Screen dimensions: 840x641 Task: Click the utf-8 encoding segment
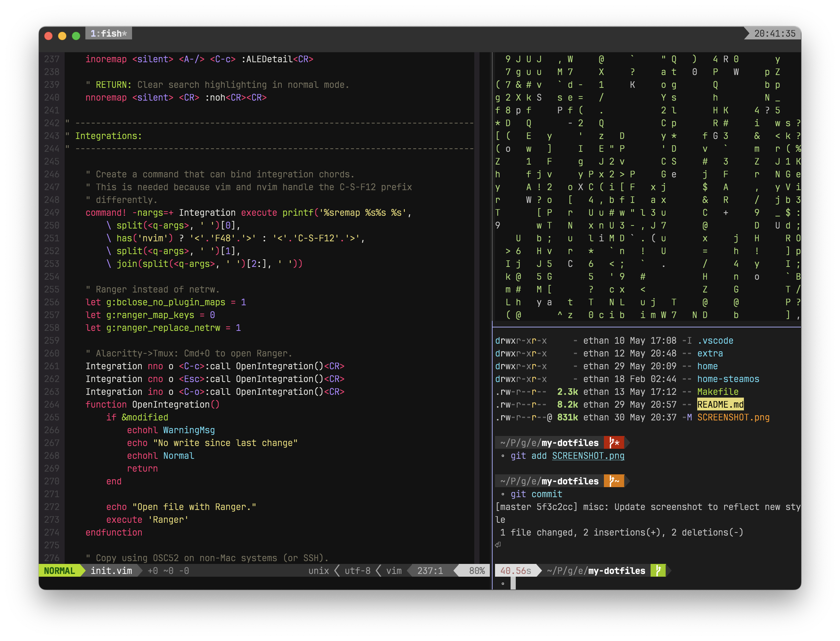[357, 571]
